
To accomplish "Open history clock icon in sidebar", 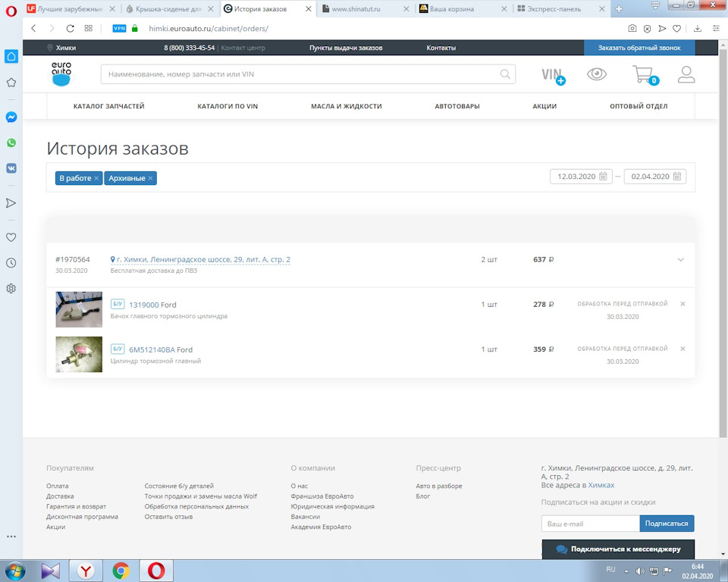I will coord(11,263).
